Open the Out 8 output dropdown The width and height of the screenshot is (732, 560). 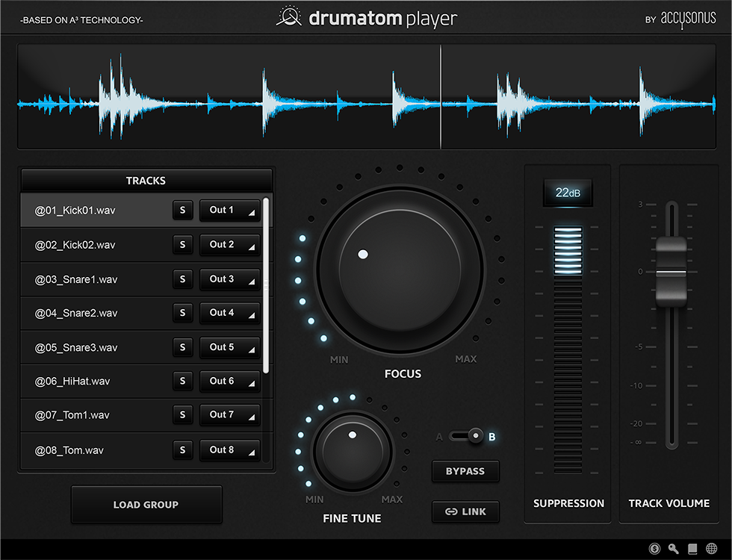[230, 449]
